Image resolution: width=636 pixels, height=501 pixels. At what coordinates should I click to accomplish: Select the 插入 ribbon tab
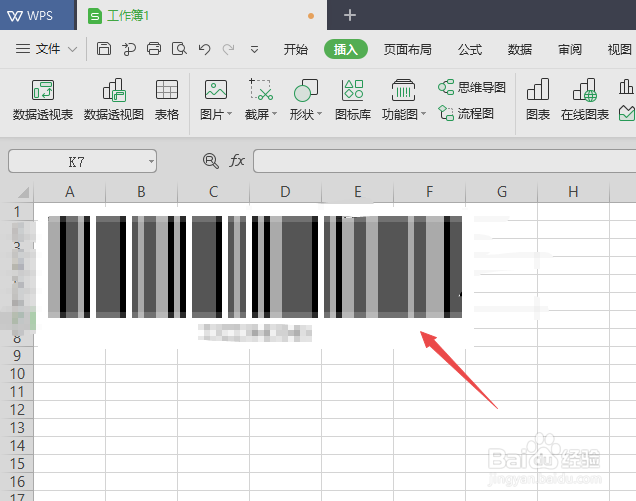coord(346,49)
